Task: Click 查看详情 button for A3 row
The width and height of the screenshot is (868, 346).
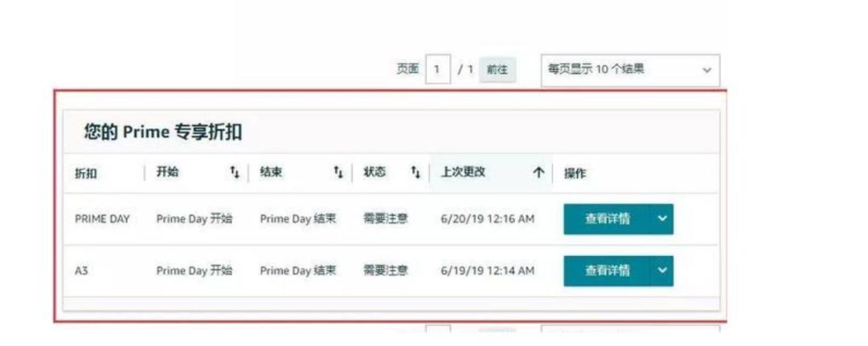Action: pyautogui.click(x=608, y=271)
